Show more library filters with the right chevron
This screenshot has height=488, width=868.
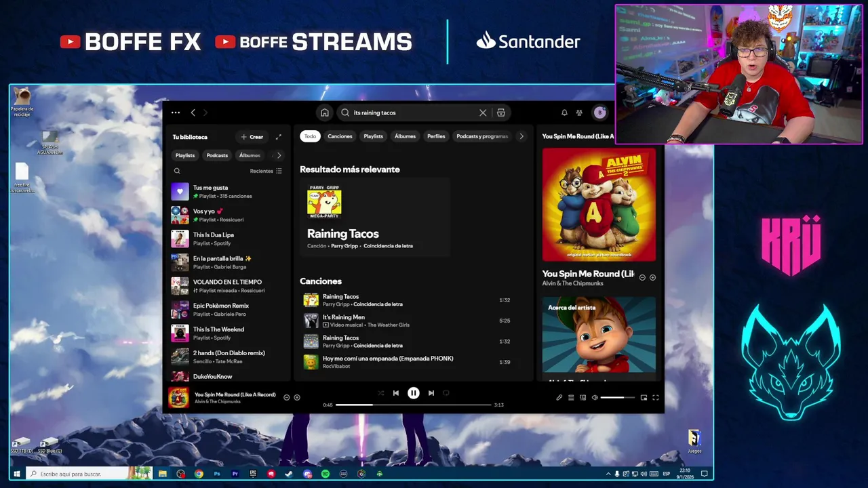click(x=279, y=155)
